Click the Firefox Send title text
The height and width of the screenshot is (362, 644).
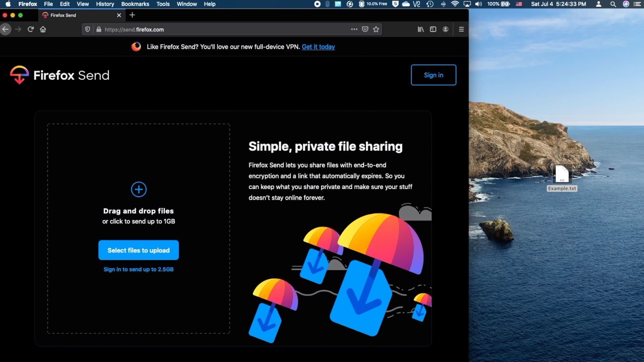tap(71, 75)
